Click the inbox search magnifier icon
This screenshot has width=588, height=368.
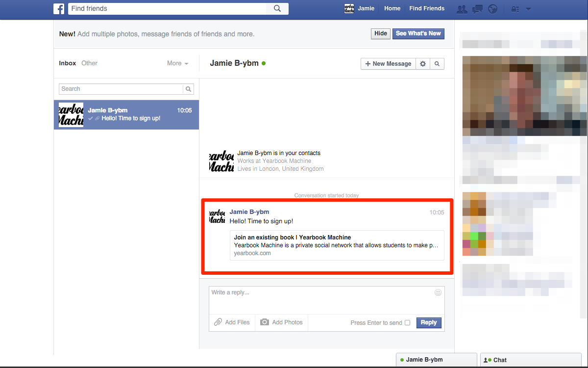pos(188,89)
